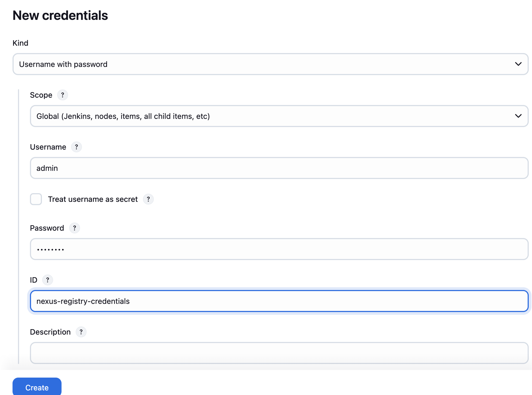Click the ID field with nexus-registry-credentials
This screenshot has height=395, width=532.
coord(279,301)
